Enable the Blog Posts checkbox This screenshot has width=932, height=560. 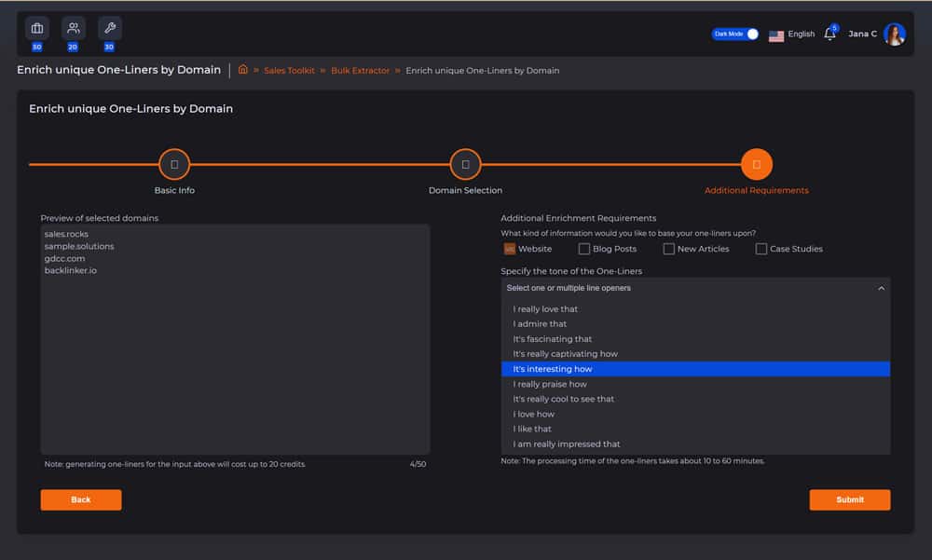584,249
